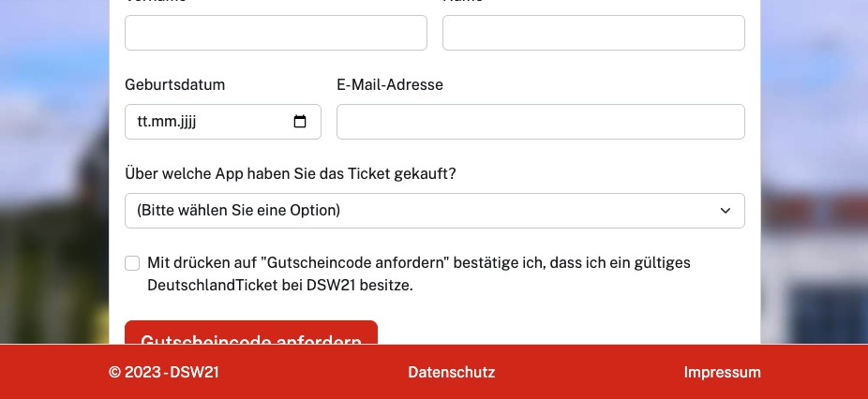Screen dimensions: 868x399
Task: Select the day segment "tt" of the date
Action: pos(143,122)
